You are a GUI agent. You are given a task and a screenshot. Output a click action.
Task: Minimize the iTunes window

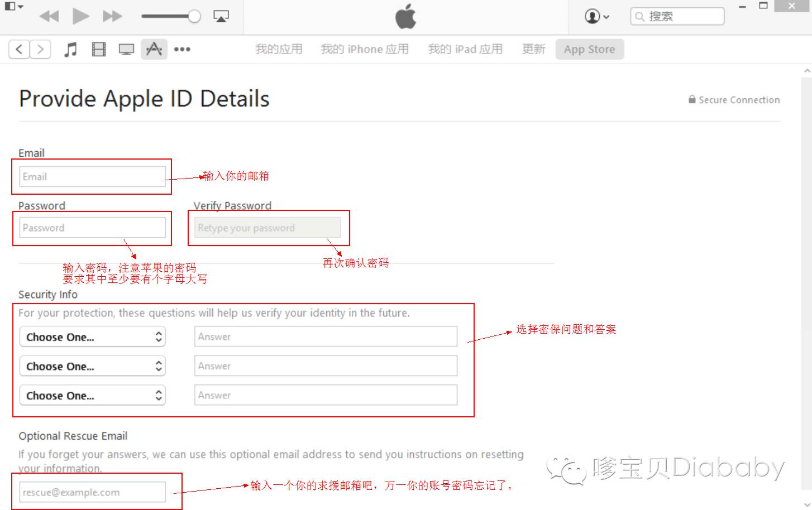[742, 7]
